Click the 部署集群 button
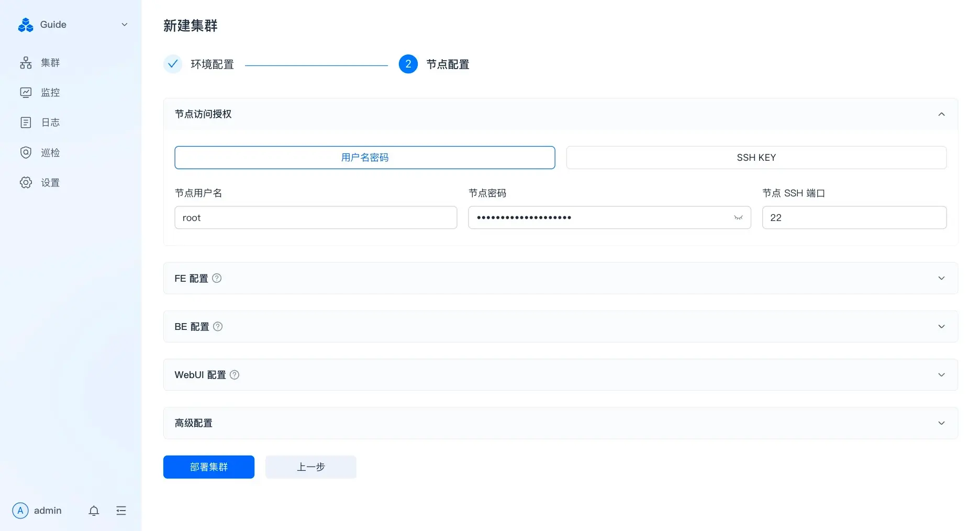This screenshot has width=980, height=531. (209, 467)
